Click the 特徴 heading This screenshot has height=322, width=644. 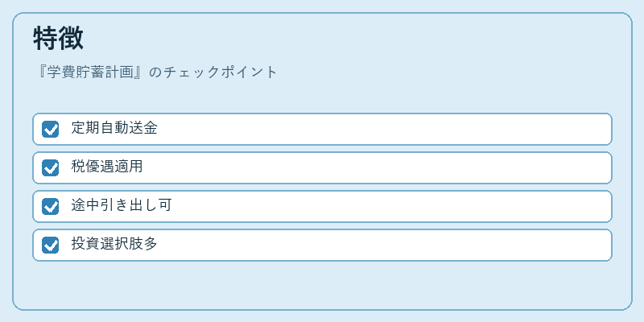coord(58,38)
